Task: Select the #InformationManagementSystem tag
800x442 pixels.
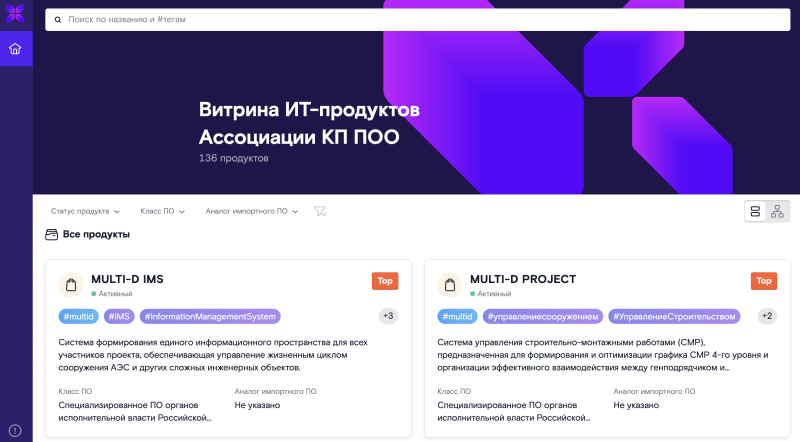Action: point(210,316)
